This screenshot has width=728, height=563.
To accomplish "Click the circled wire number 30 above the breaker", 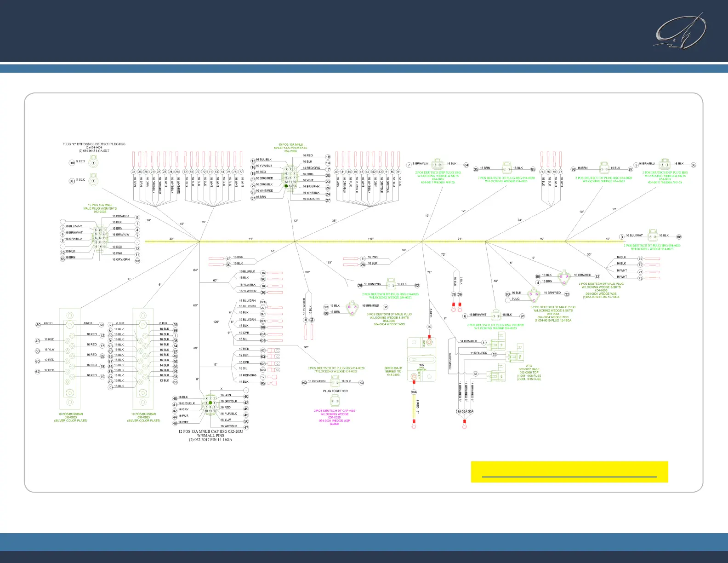I will (429, 327).
